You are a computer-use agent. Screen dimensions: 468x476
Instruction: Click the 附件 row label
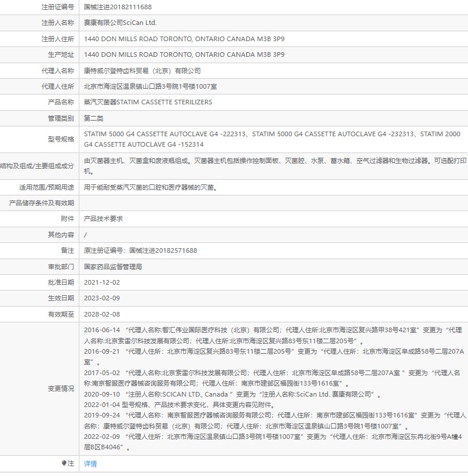click(67, 219)
